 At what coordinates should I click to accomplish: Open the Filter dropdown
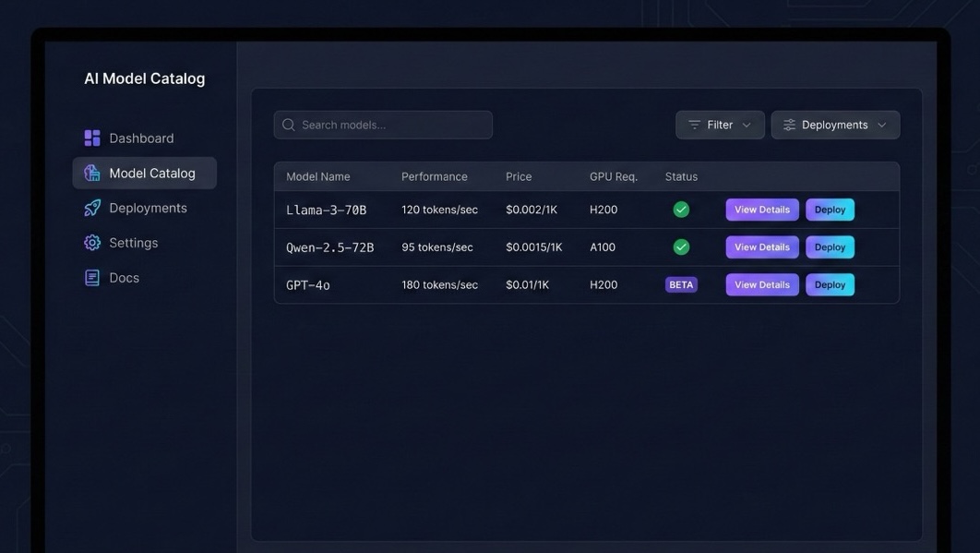click(x=720, y=124)
